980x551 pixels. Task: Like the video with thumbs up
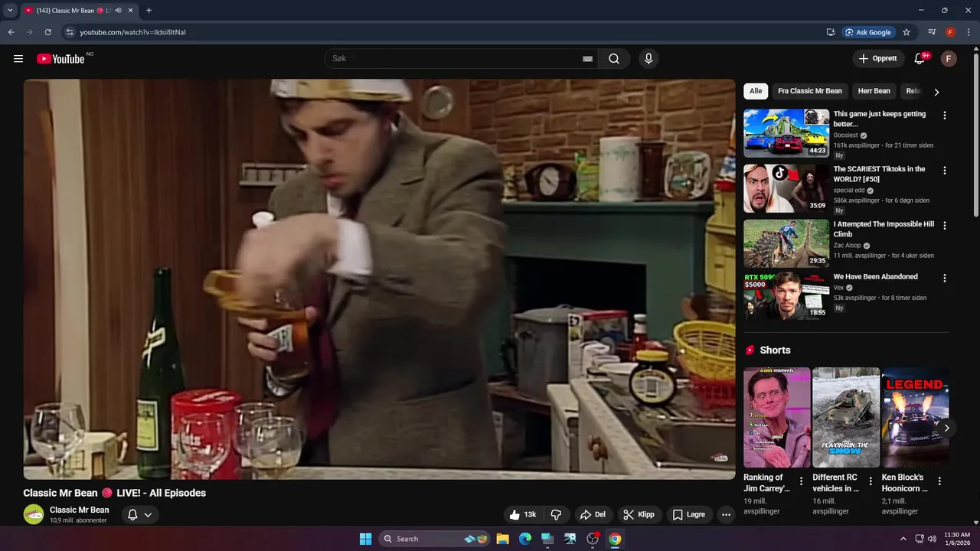[524, 515]
